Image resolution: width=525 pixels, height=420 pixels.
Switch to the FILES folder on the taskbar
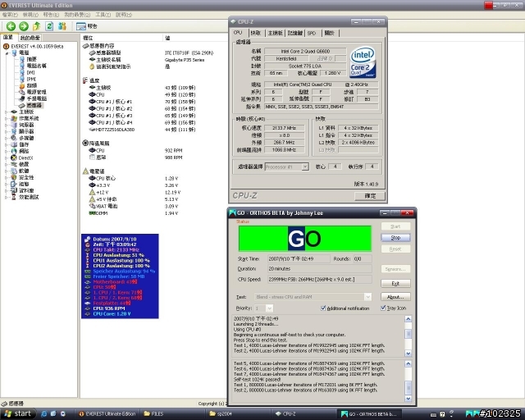tap(172, 414)
